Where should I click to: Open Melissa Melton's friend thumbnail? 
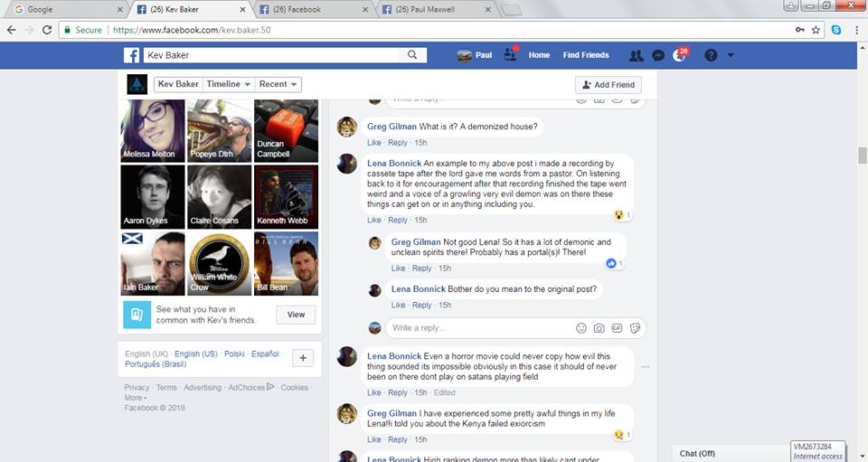click(x=152, y=130)
